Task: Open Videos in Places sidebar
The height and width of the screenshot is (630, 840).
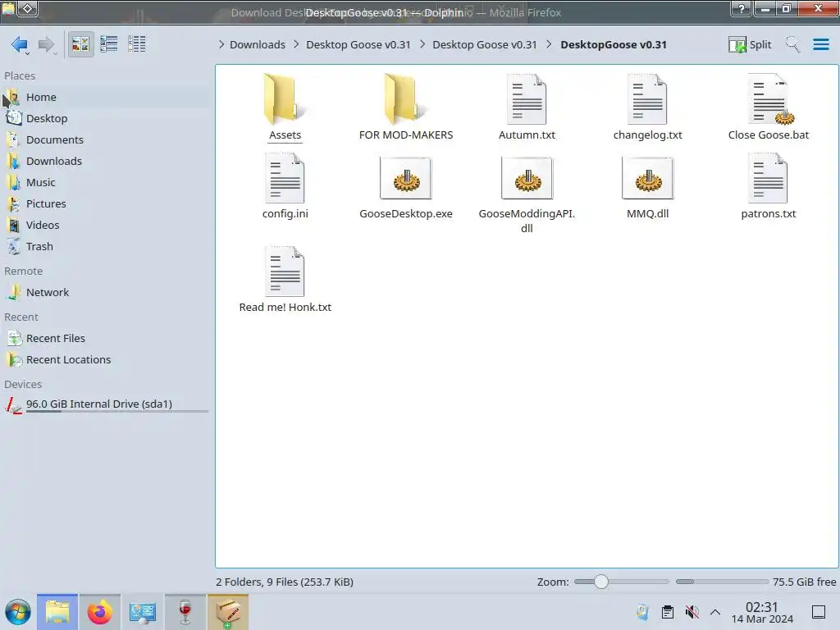Action: coord(106,226)
